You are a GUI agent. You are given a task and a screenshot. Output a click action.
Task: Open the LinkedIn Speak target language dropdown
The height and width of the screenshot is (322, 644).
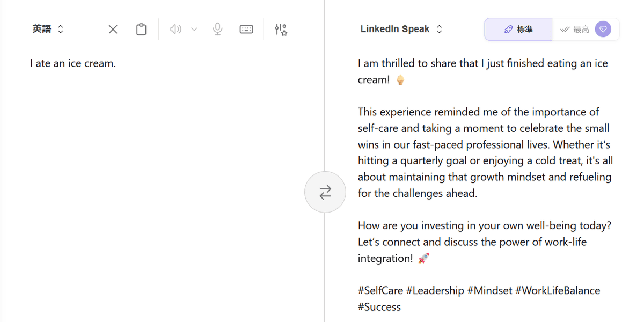click(x=395, y=30)
